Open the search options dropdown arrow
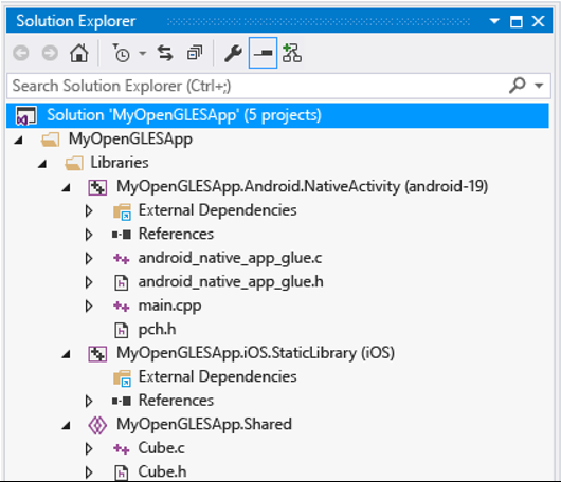 [x=539, y=86]
